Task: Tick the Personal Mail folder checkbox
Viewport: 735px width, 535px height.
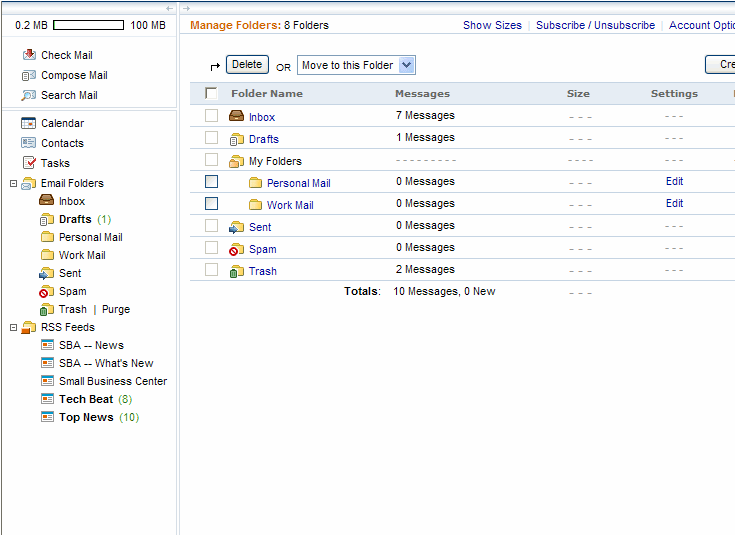Action: [x=211, y=182]
